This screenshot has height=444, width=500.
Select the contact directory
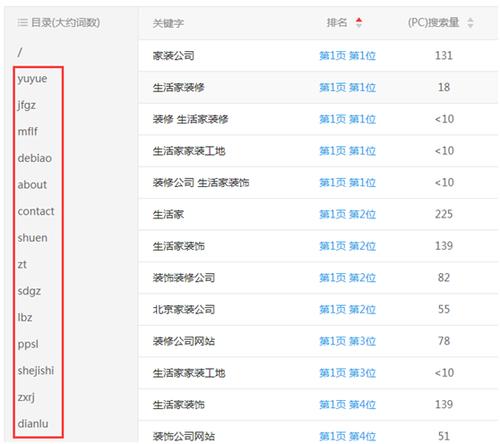tap(36, 211)
